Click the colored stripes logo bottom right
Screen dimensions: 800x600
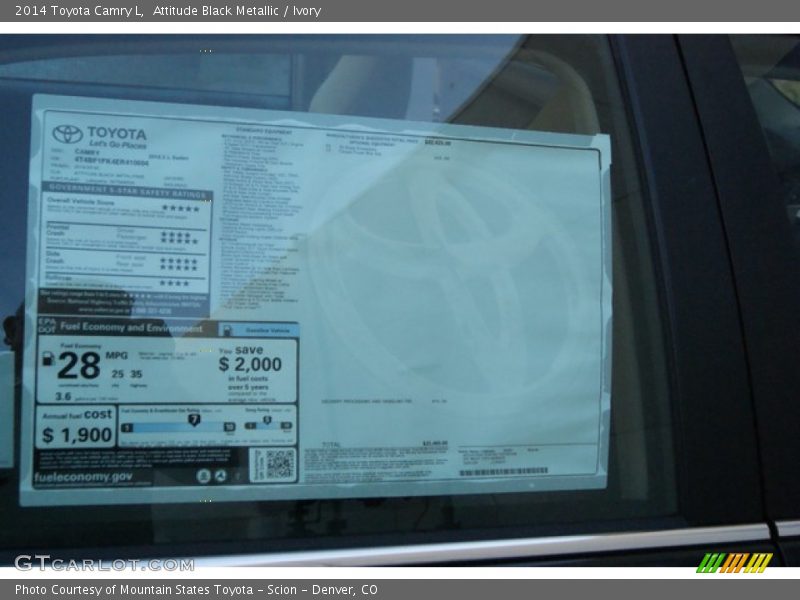[734, 562]
